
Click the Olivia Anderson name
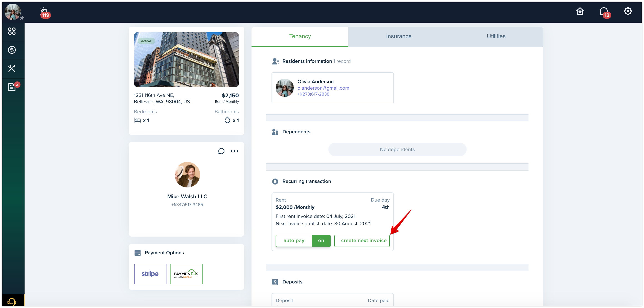pyautogui.click(x=315, y=82)
